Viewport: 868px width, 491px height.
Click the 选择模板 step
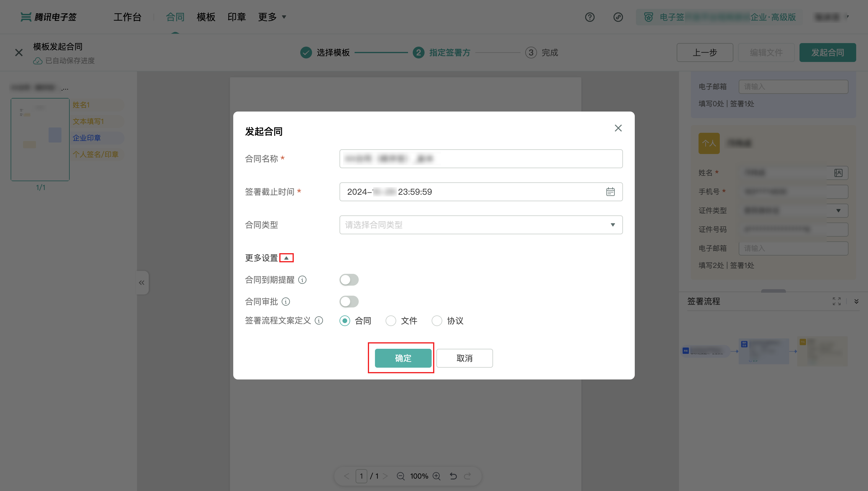tap(325, 53)
